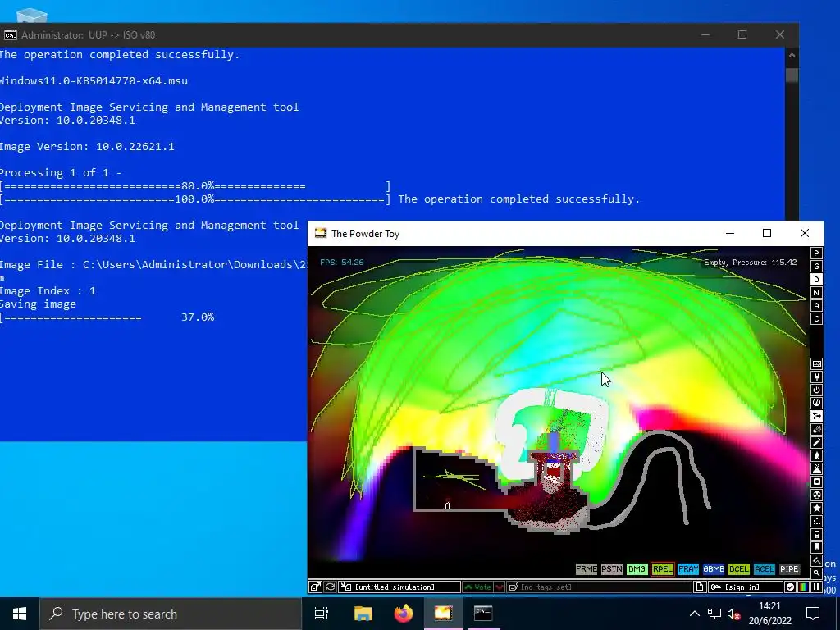Click the Powder Toy simulation canvas center
This screenshot has width=840, height=630.
click(558, 413)
